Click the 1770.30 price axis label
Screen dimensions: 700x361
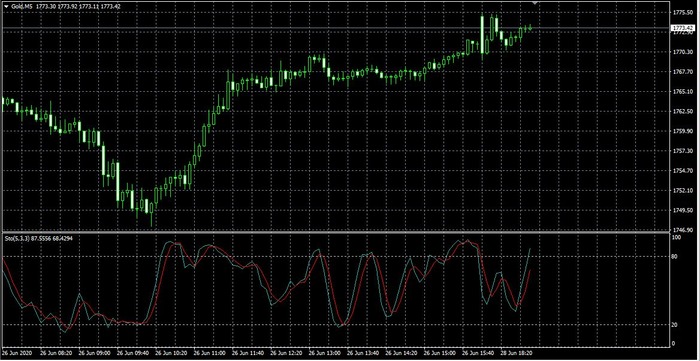click(x=683, y=52)
